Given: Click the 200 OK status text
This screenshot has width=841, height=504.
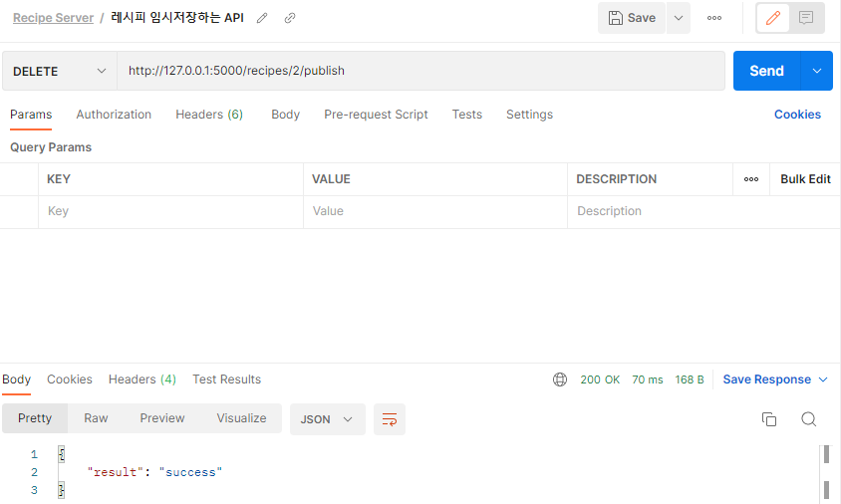Looking at the screenshot, I should tap(600, 379).
